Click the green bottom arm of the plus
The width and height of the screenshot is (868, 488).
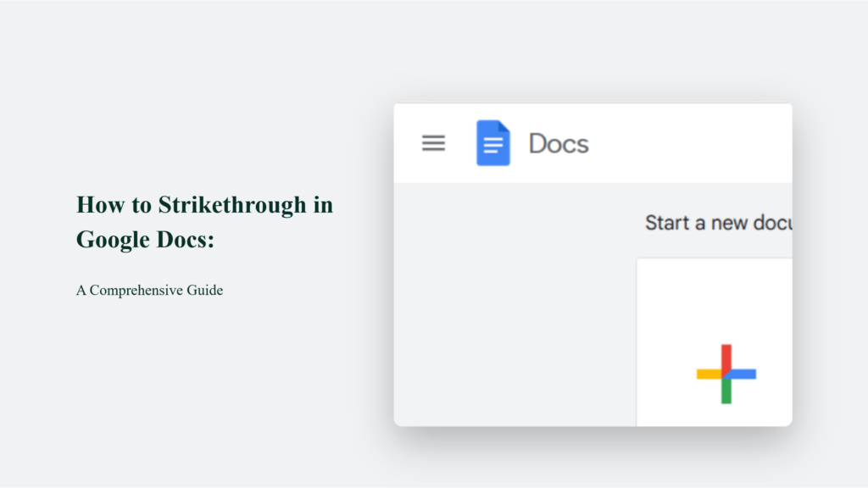726,391
